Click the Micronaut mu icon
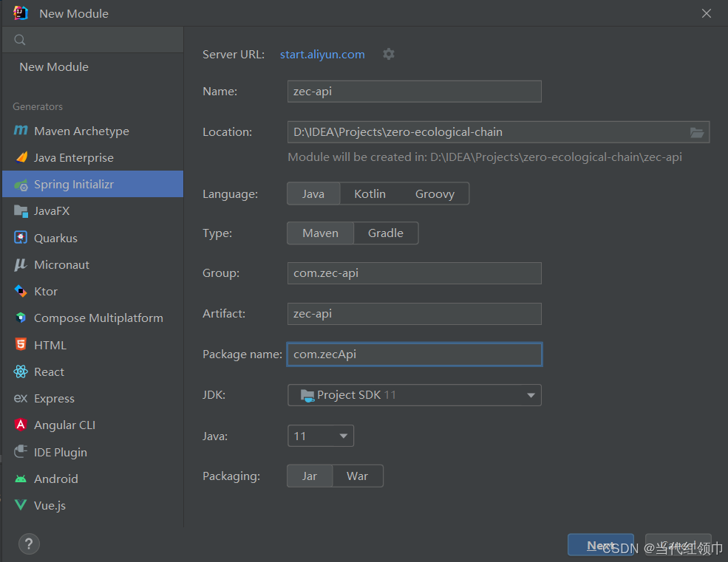Image resolution: width=728 pixels, height=562 pixels. point(21,264)
